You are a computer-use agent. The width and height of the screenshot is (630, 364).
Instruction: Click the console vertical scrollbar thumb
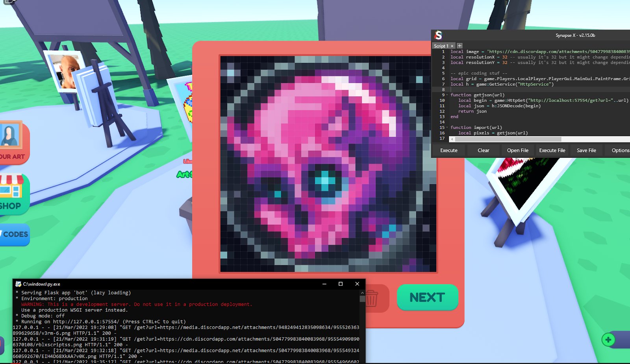(362, 299)
